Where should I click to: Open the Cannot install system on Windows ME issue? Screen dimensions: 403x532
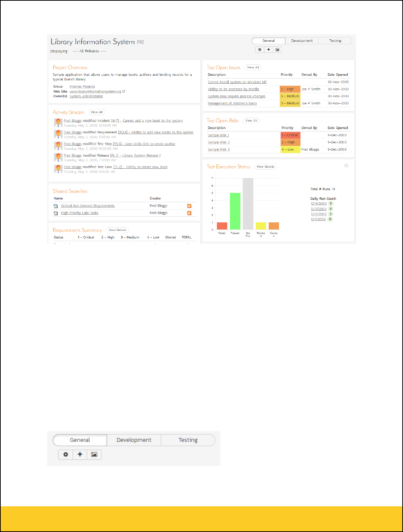[237, 82]
